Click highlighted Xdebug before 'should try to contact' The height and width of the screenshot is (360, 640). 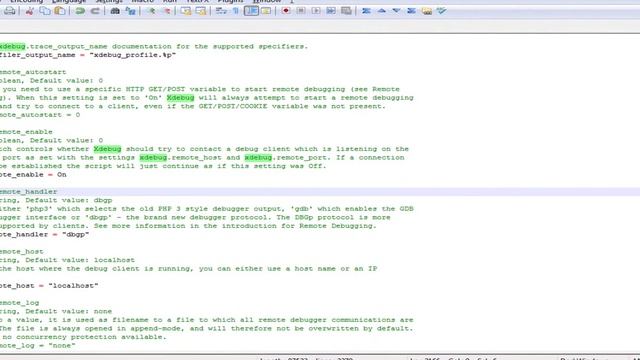click(x=107, y=149)
